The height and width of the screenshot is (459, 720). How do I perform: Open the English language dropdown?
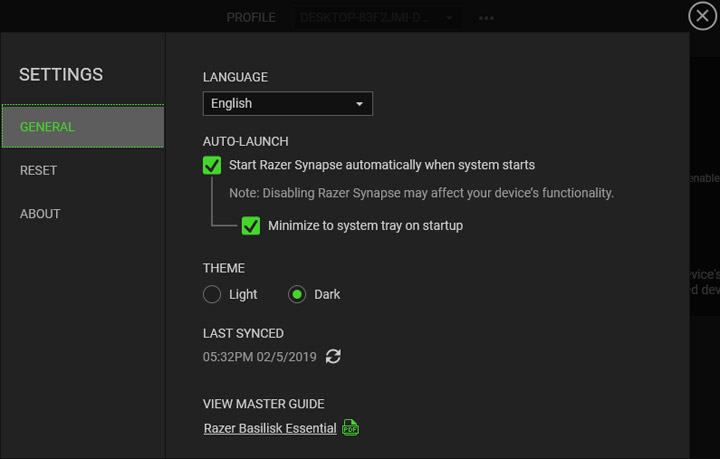[287, 104]
